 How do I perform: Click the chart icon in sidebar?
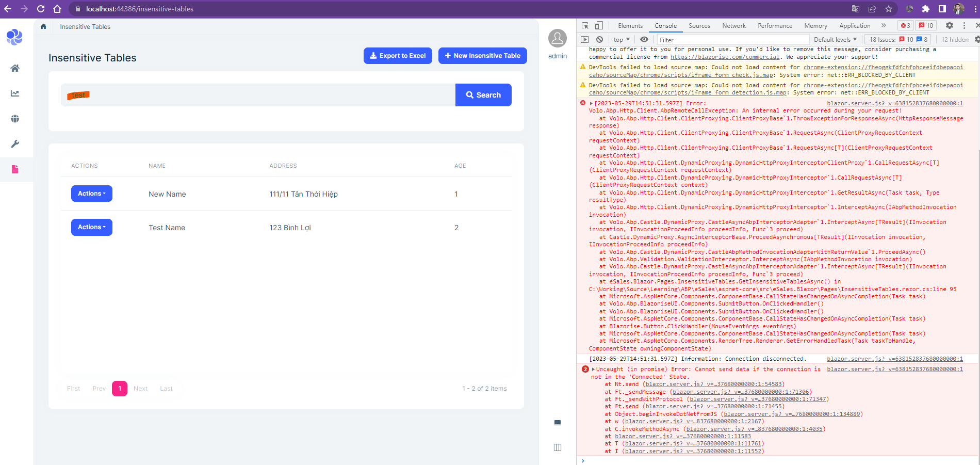click(x=15, y=93)
